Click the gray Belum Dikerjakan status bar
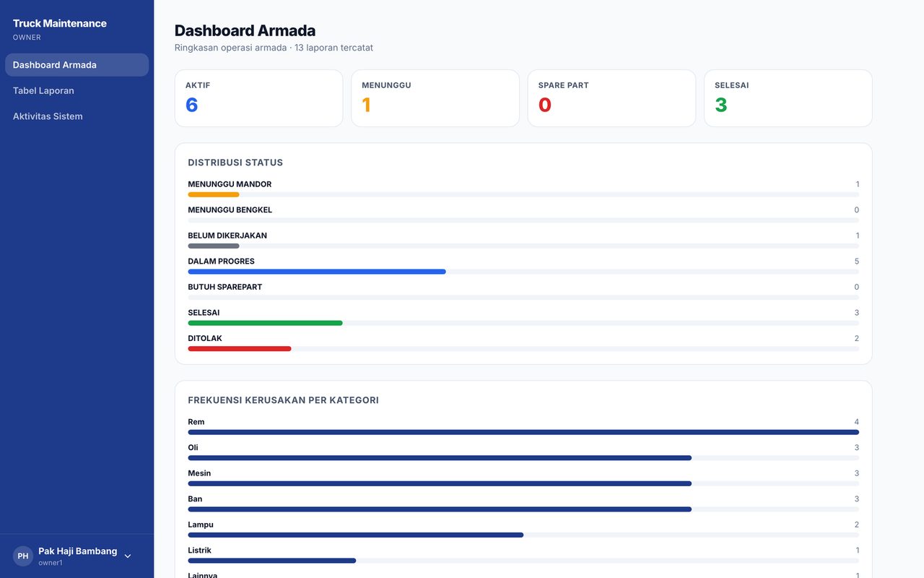924x578 pixels. [x=214, y=246]
